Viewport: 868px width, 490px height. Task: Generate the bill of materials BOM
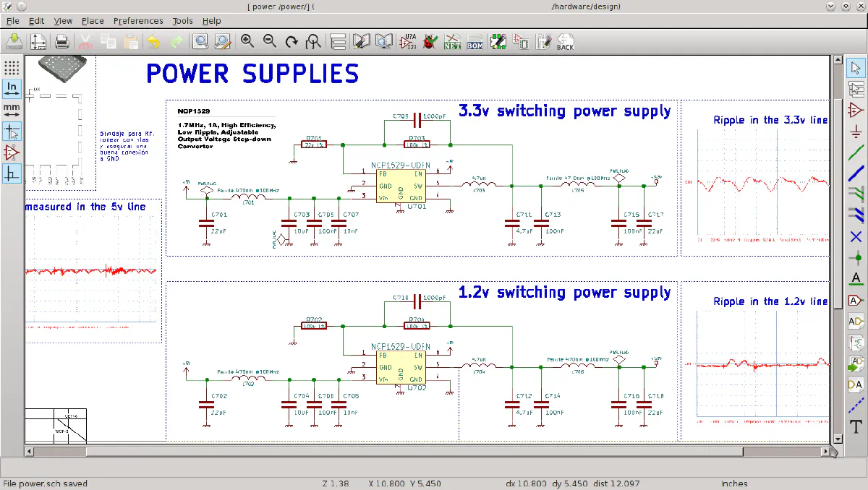pos(475,41)
